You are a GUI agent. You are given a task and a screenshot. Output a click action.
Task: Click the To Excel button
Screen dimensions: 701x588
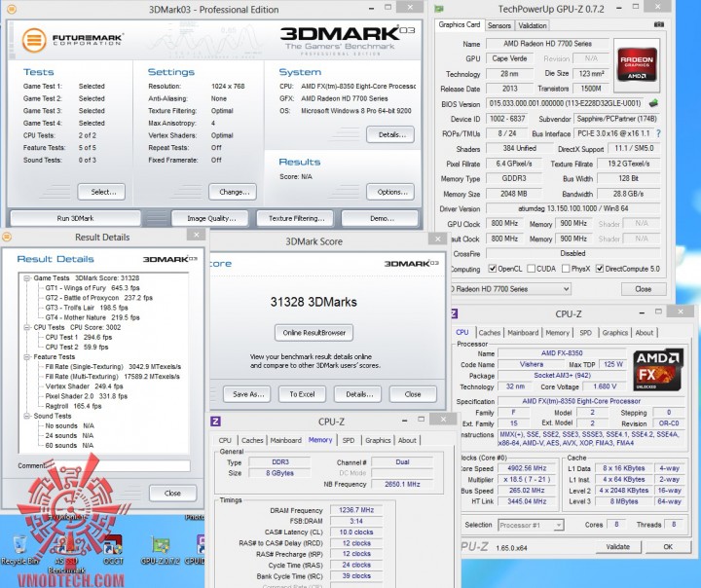pyautogui.click(x=302, y=394)
